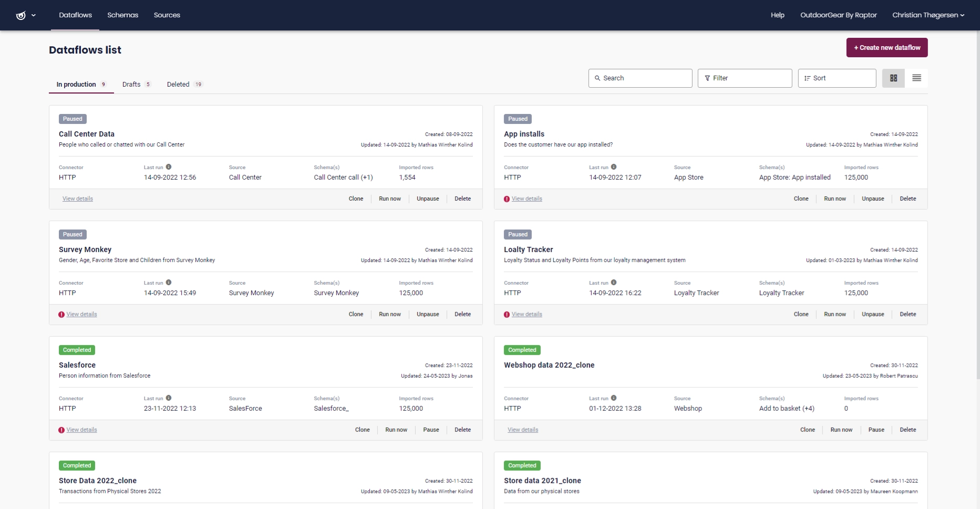Viewport: 980px width, 509px height.
Task: Run Survey Monkey dataflow now
Action: click(390, 315)
